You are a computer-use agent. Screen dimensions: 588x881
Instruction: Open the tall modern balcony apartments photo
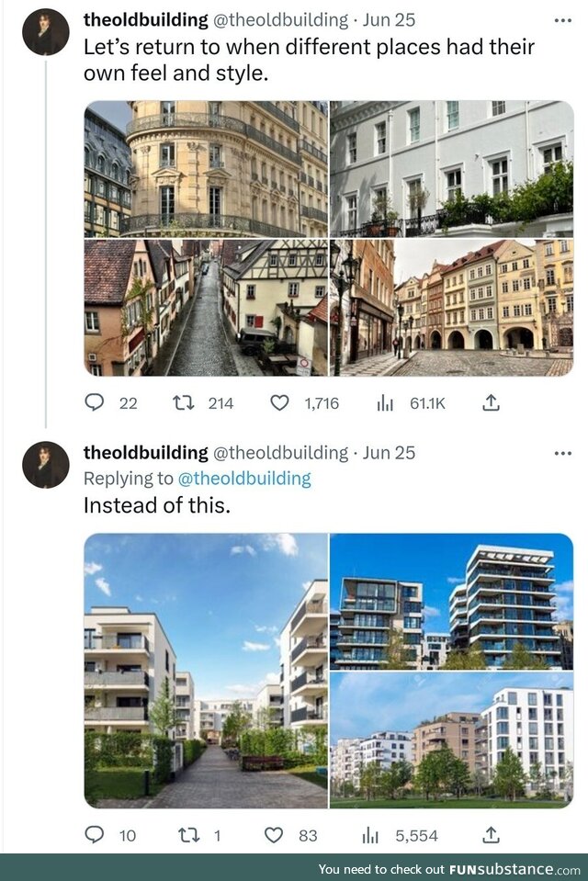click(451, 601)
